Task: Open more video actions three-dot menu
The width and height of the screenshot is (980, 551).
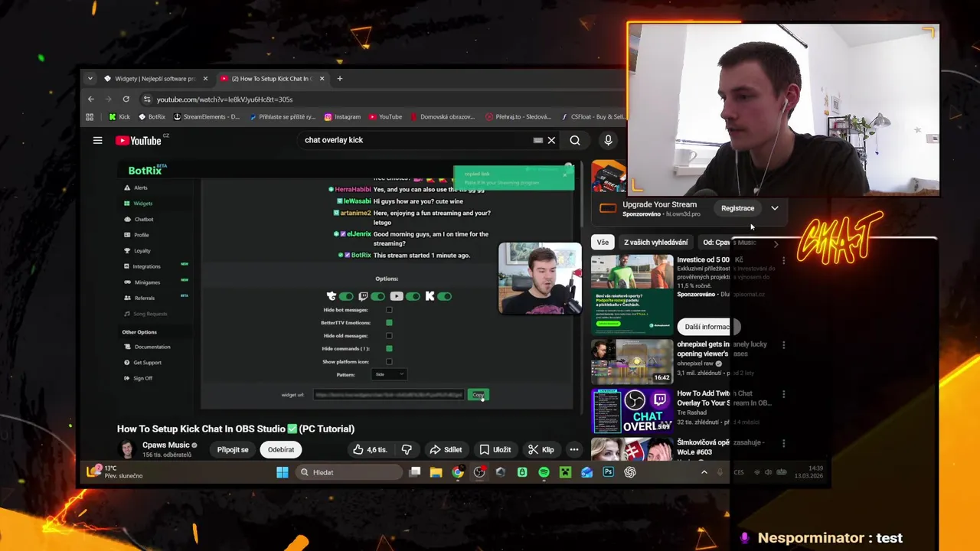Action: click(574, 449)
